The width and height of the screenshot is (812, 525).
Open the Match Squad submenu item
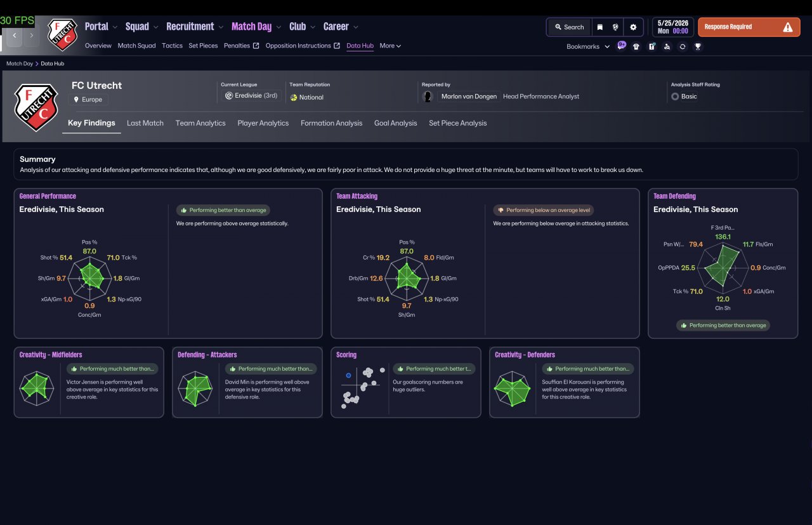pos(136,46)
